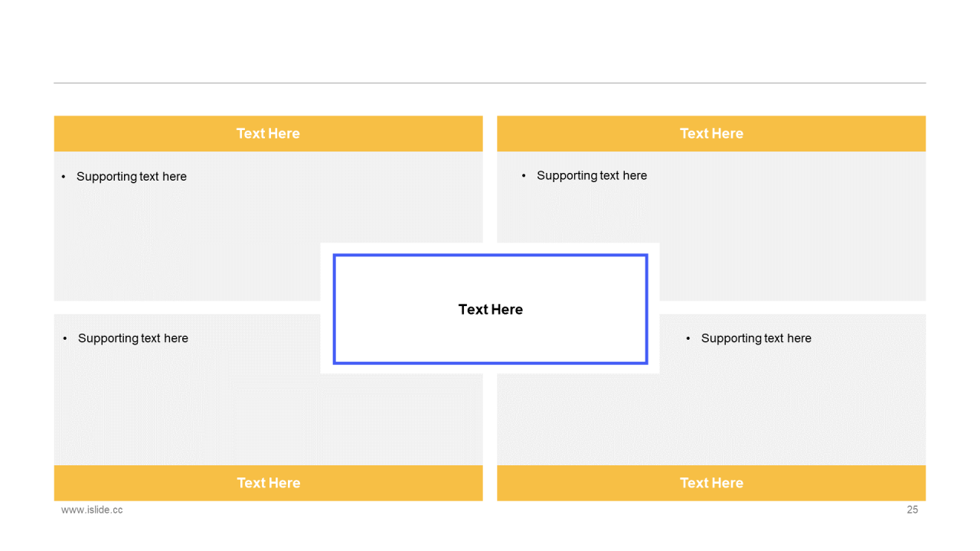Select the blue border of the center box
Image resolution: width=980 pixels, height=551 pixels.
pyautogui.click(x=491, y=256)
